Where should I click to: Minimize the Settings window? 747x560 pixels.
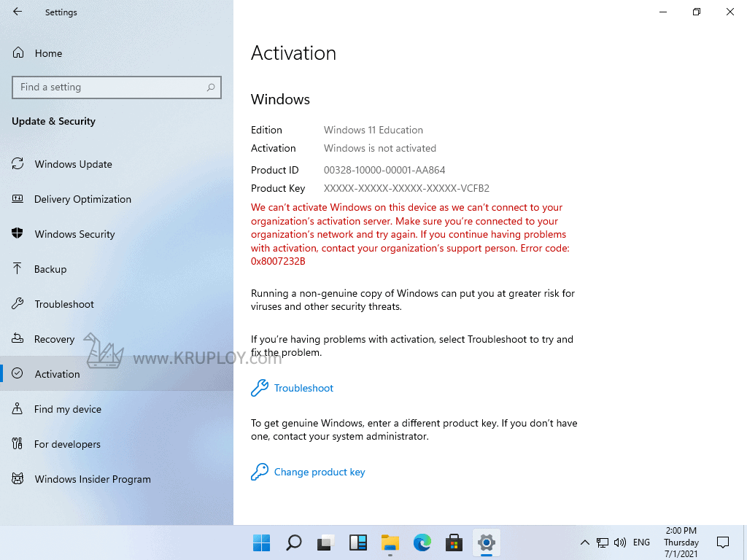(663, 12)
